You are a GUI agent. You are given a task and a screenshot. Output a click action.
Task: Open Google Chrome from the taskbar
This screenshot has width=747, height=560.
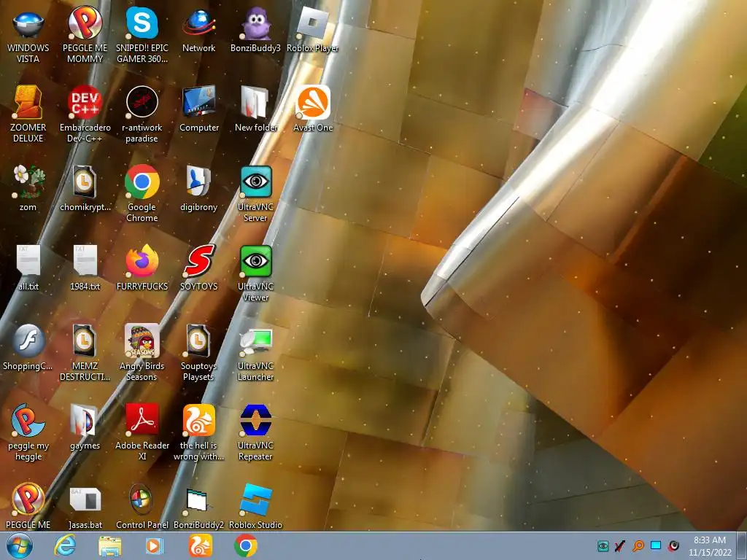point(245,545)
